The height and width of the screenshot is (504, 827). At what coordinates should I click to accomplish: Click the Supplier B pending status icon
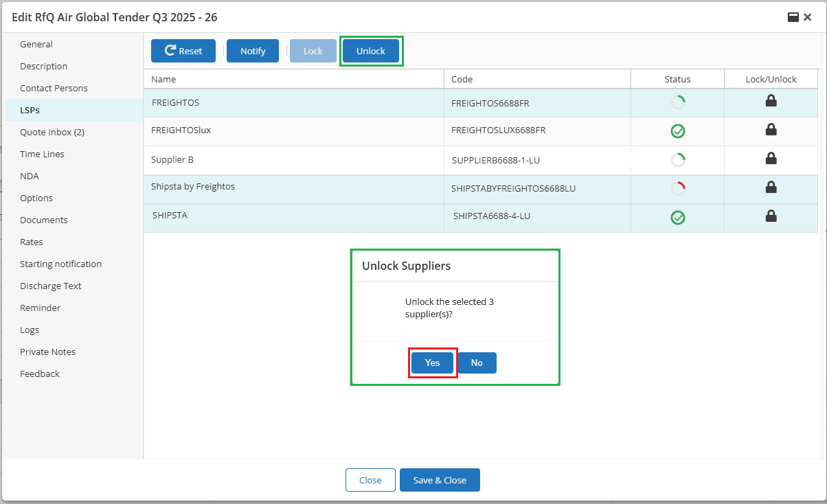coord(678,160)
